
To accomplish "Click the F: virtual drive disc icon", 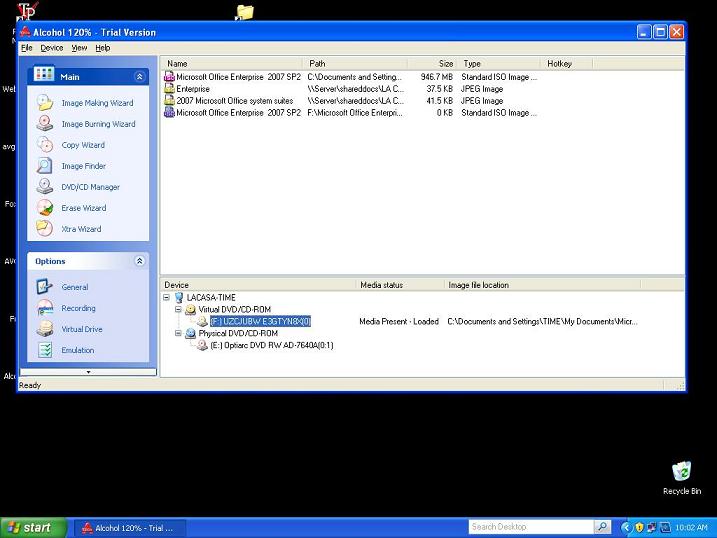I will coord(202,321).
